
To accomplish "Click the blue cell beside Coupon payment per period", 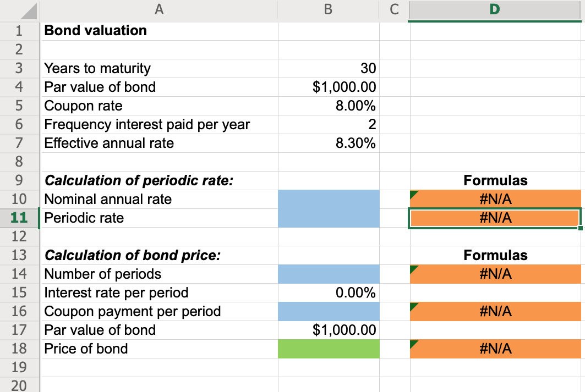I will point(328,311).
